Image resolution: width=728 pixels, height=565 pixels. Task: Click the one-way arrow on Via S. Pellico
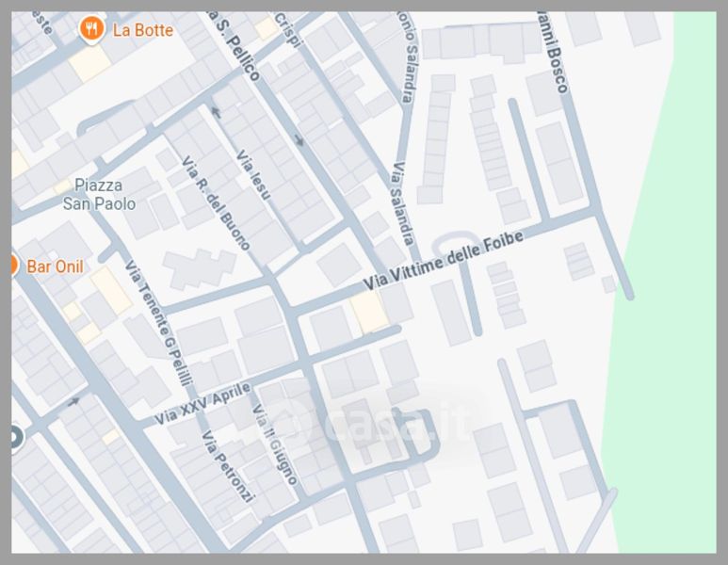click(x=299, y=139)
